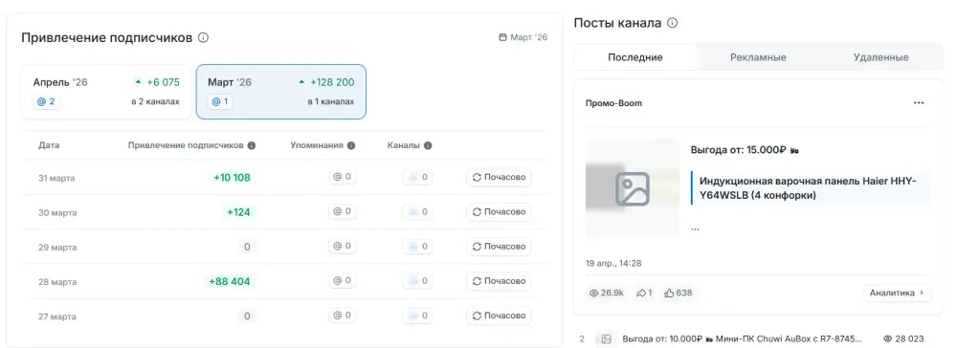This screenshot has width=980, height=348.
Task: Click mentions @ 0 badge for 28 марта
Action: [x=343, y=280]
